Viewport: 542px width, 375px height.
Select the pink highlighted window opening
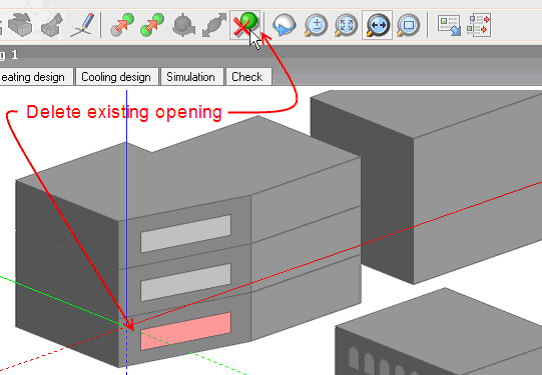click(x=186, y=331)
